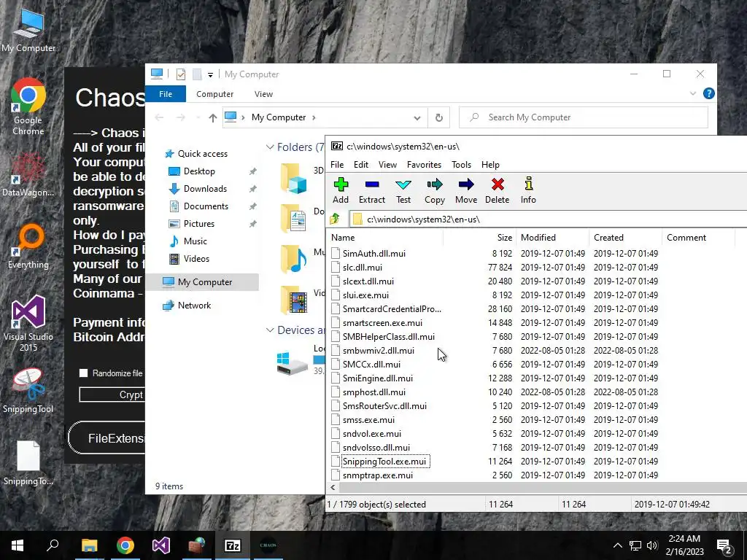Click Visual Studio icon in the taskbar
The height and width of the screenshot is (560, 747).
pos(161,545)
